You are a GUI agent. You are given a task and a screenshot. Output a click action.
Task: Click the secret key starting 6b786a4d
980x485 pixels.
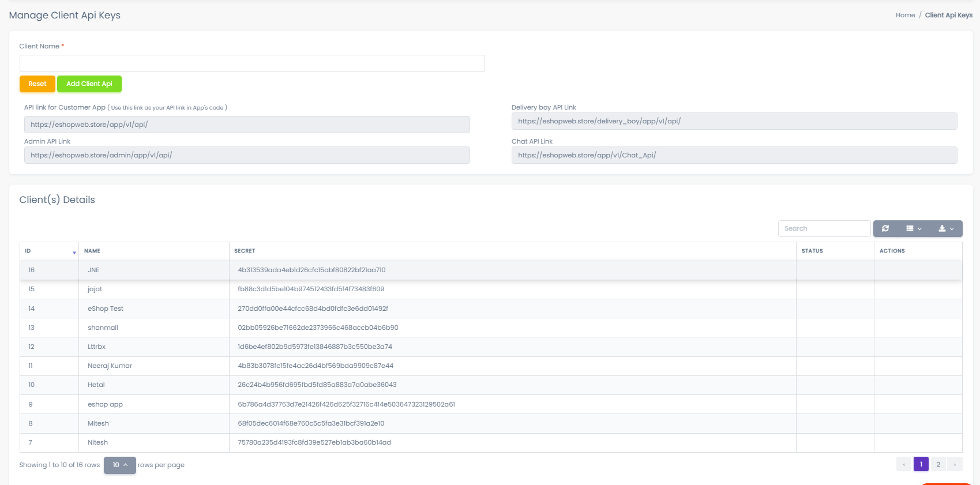[x=347, y=404]
